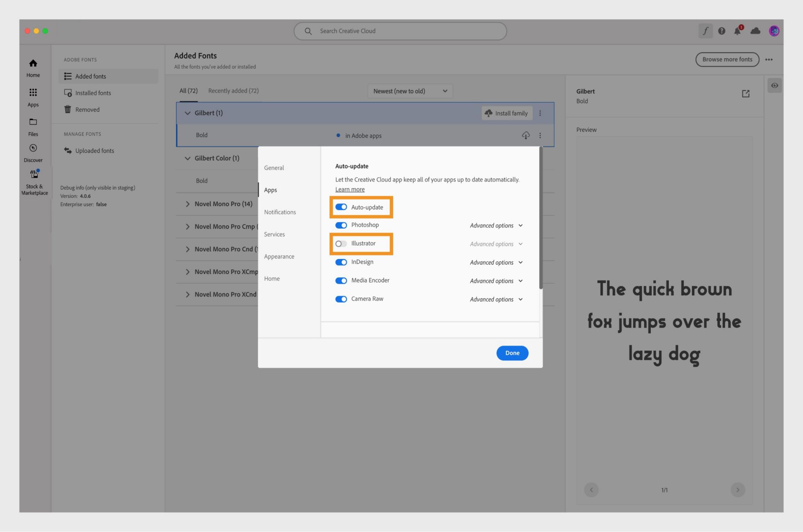Screen dimensions: 803x532
Task: Expand the Novel Mono Pro 14 family
Action: point(187,203)
